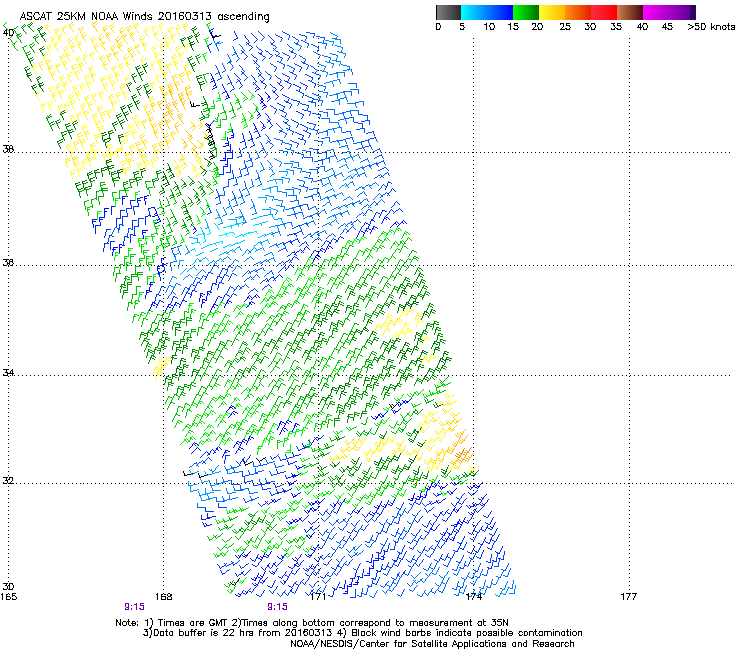Click the orange 25–30 knots legend swatch
Viewport: 740px width, 650px height.
(578, 12)
